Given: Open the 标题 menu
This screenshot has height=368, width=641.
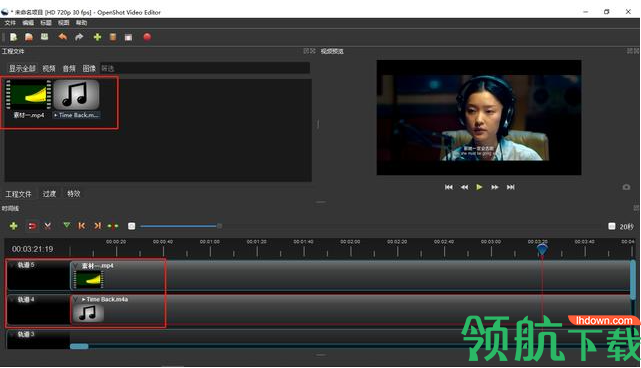Looking at the screenshot, I should [46, 22].
